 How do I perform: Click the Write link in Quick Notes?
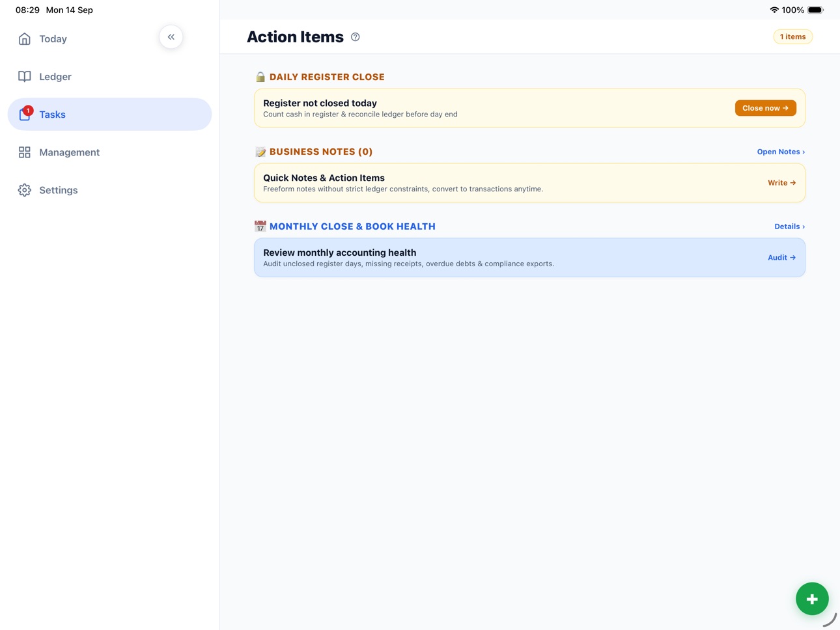click(781, 183)
